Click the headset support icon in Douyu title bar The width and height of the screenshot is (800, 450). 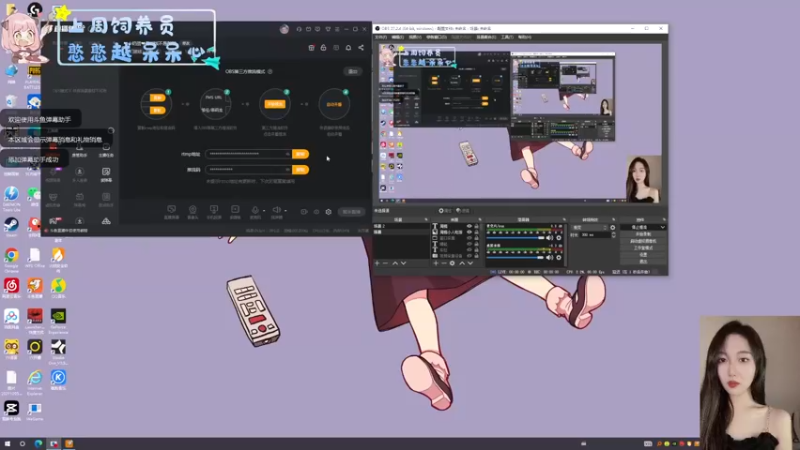[299, 29]
